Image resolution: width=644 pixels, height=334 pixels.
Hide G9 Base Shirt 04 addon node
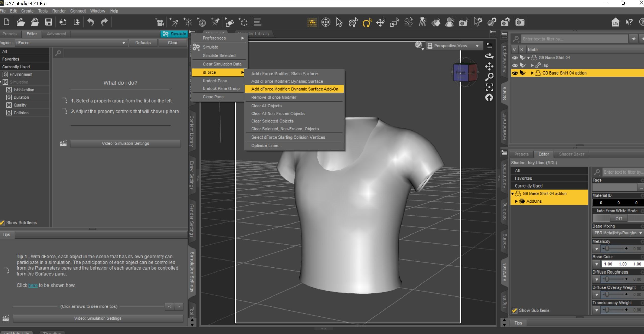pos(515,73)
